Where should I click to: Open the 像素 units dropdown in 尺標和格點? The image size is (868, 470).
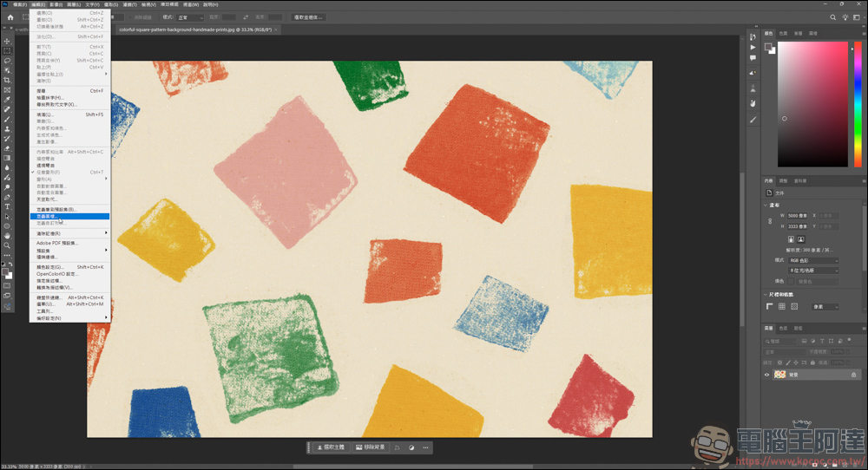point(824,306)
